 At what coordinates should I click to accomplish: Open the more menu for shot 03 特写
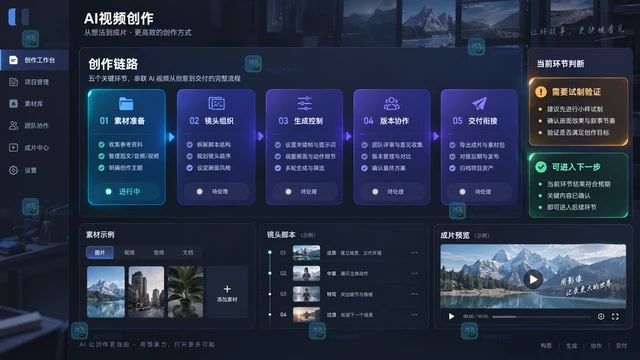414,294
